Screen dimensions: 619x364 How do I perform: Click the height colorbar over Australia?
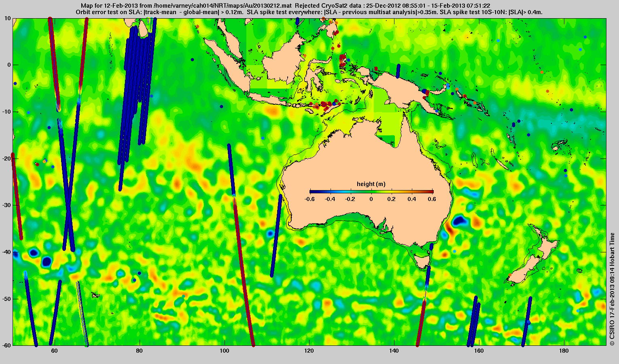371,192
